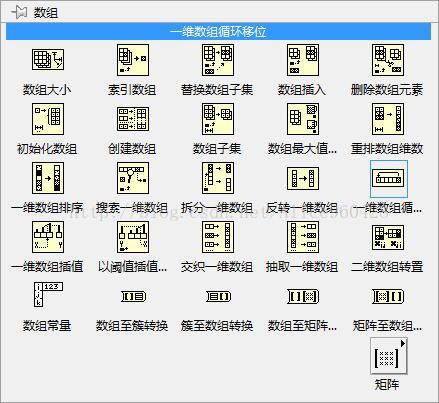Click the 拆分一维数组 label text

click(x=217, y=208)
